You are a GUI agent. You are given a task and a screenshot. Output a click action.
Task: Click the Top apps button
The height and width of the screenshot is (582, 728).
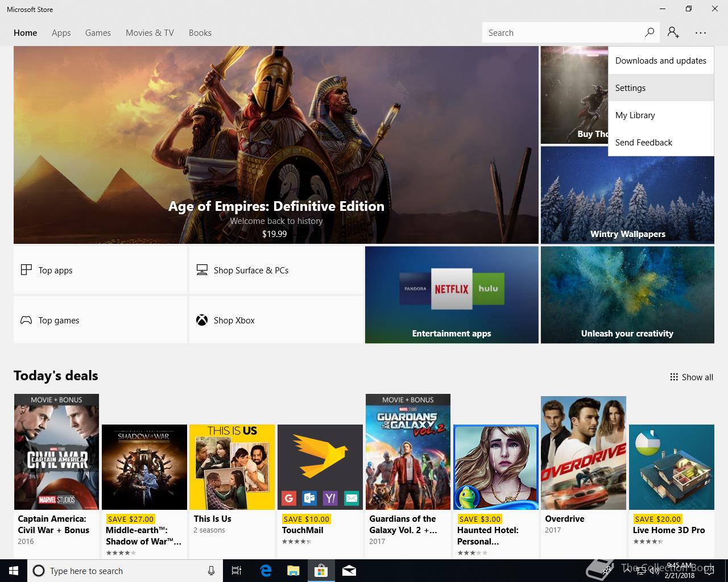pos(100,270)
